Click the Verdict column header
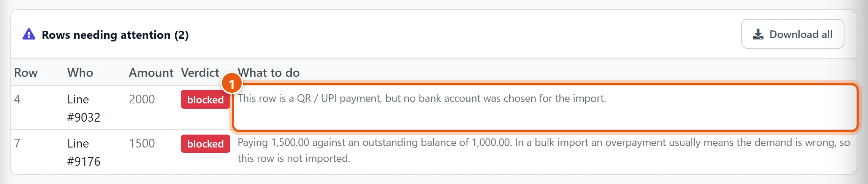 click(200, 73)
